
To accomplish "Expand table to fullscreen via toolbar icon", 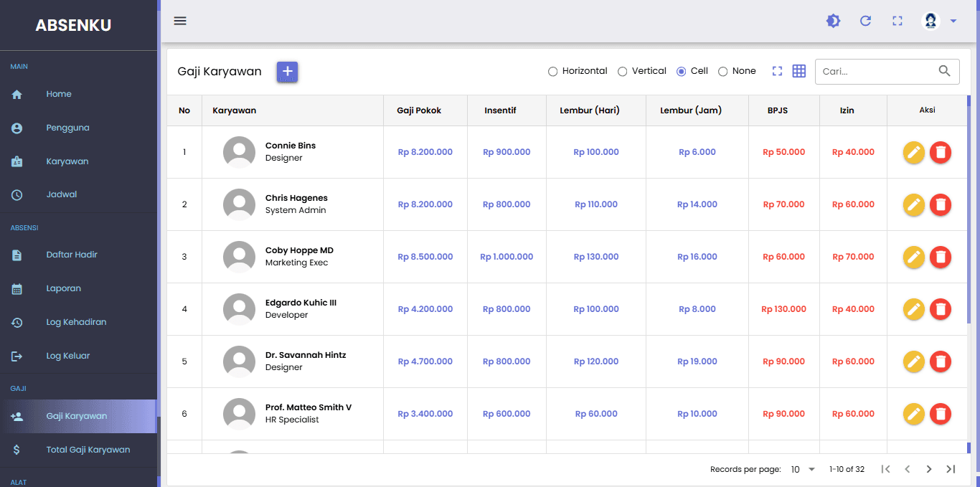I will click(777, 71).
